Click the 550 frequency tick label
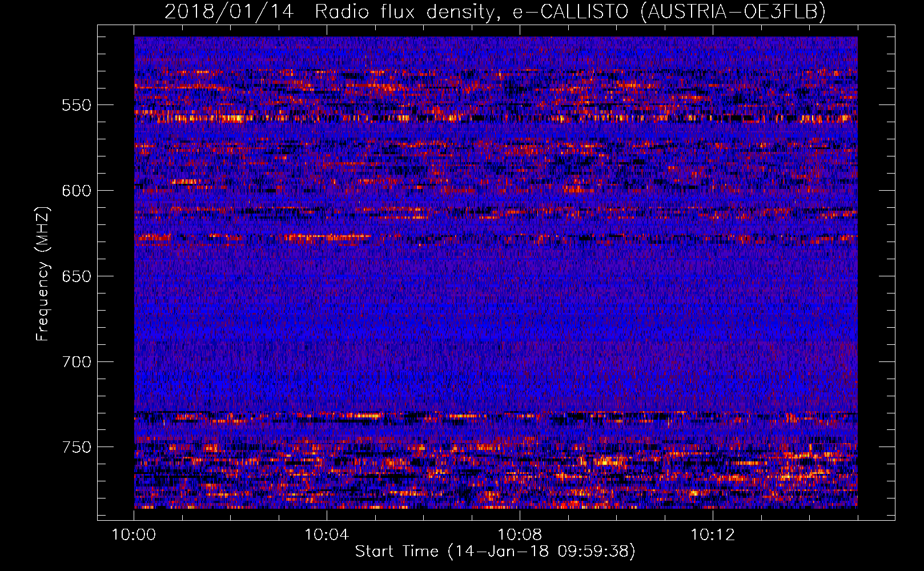 pyautogui.click(x=77, y=105)
